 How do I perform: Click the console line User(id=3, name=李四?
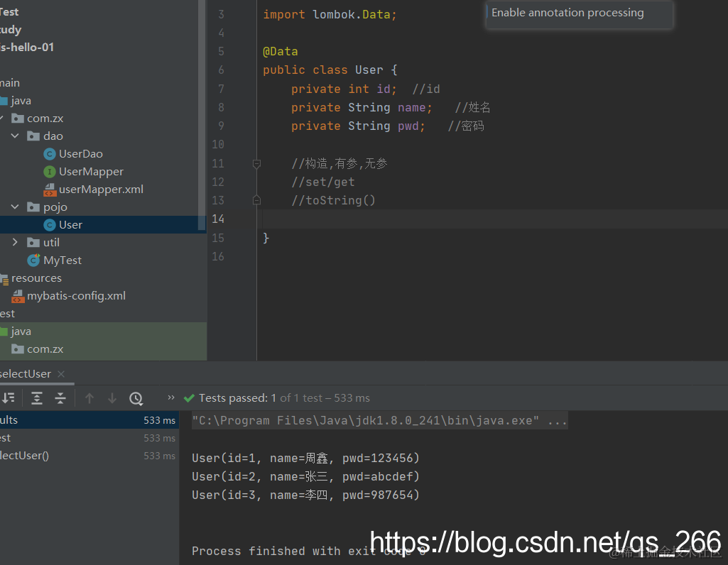tap(305, 495)
